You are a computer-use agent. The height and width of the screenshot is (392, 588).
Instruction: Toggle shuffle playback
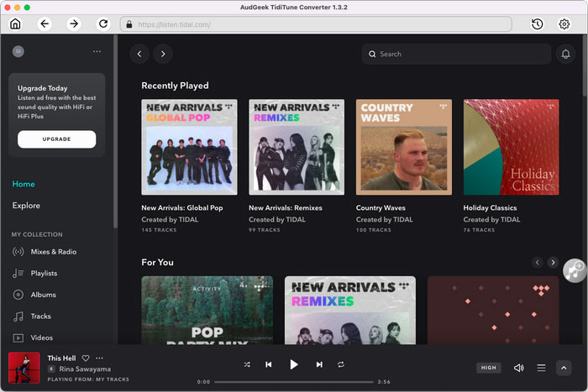247,364
